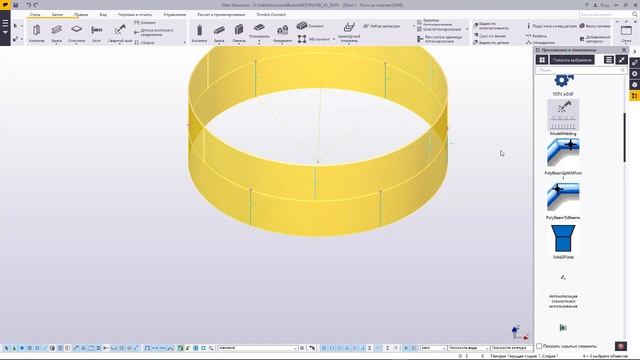Select the Болт bolt tool
640x360 pixels.
pyautogui.click(x=97, y=33)
